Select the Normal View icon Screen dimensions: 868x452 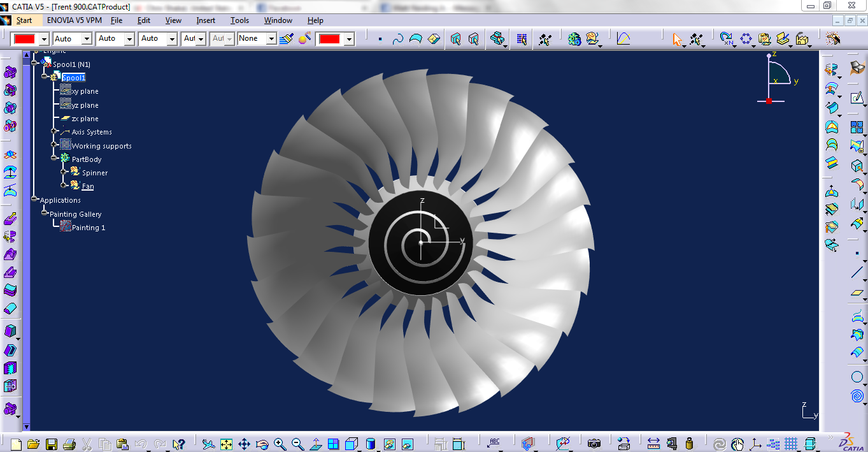pos(316,444)
